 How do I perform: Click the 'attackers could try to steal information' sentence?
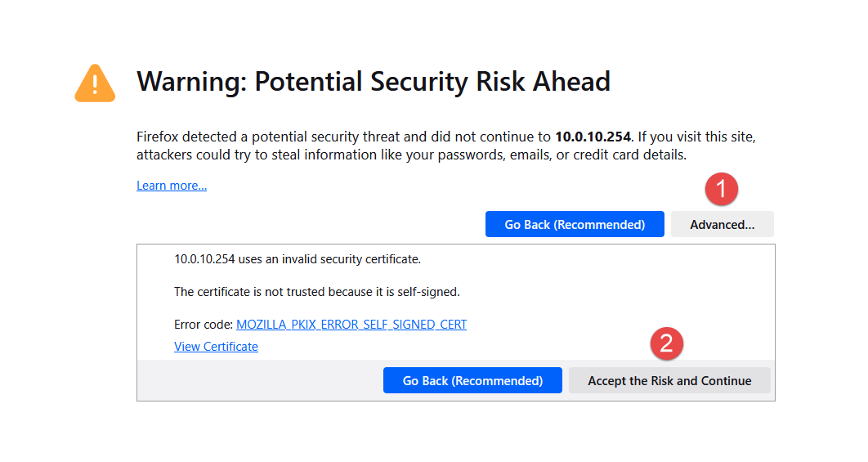coord(245,155)
